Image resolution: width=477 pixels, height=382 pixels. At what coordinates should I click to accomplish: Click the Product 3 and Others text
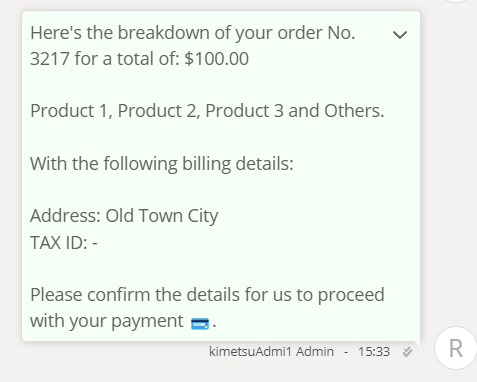coord(295,111)
